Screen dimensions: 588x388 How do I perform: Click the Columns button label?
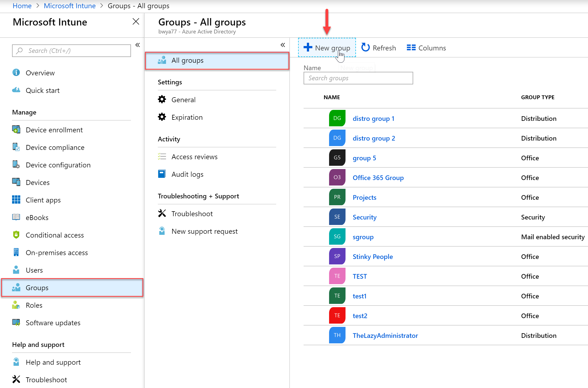[x=432, y=48]
